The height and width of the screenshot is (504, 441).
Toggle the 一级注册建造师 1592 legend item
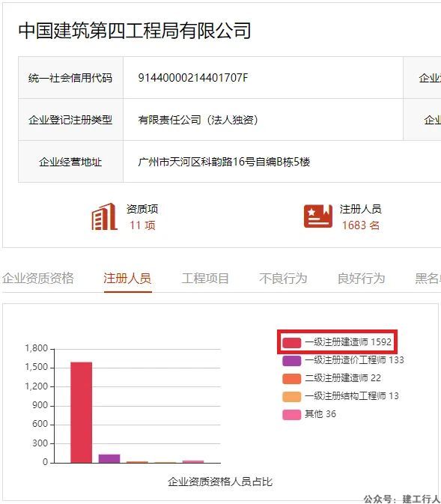337,342
